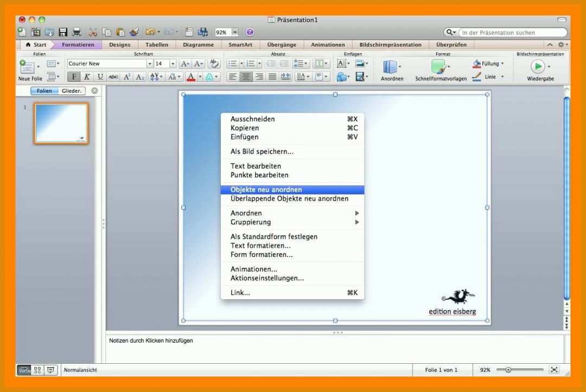Select slide 1 thumbnail

62,124
